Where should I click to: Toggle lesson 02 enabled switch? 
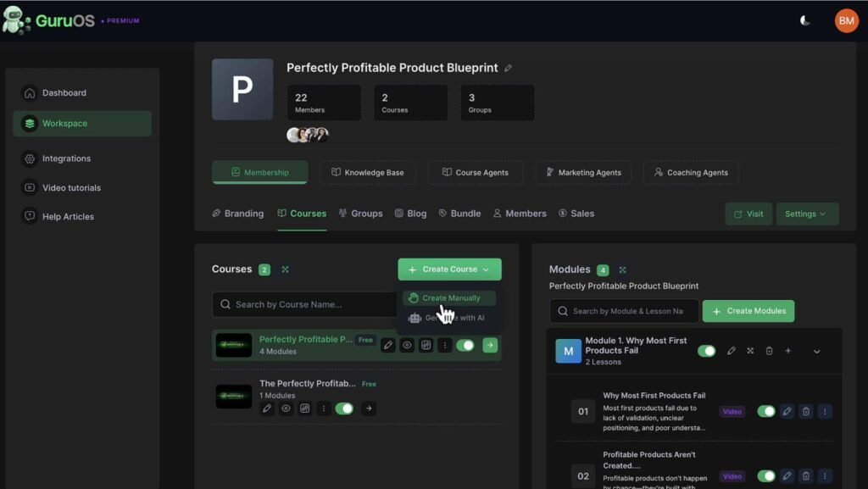tap(766, 475)
